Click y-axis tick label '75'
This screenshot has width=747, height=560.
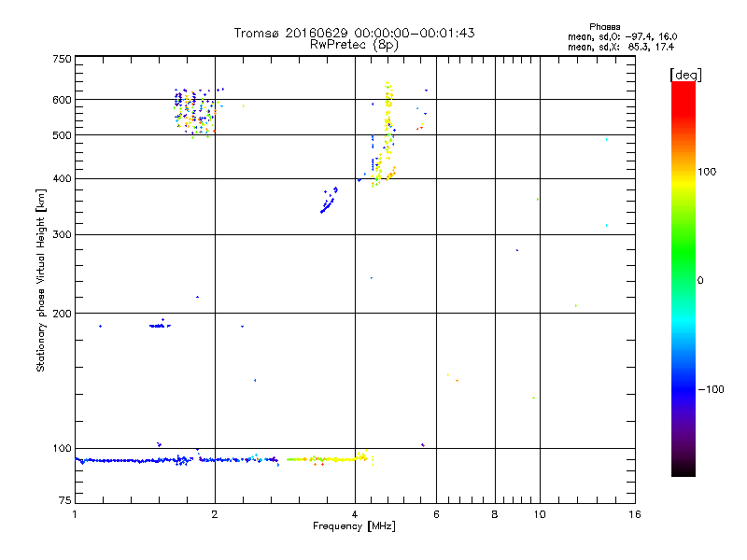tap(65, 500)
